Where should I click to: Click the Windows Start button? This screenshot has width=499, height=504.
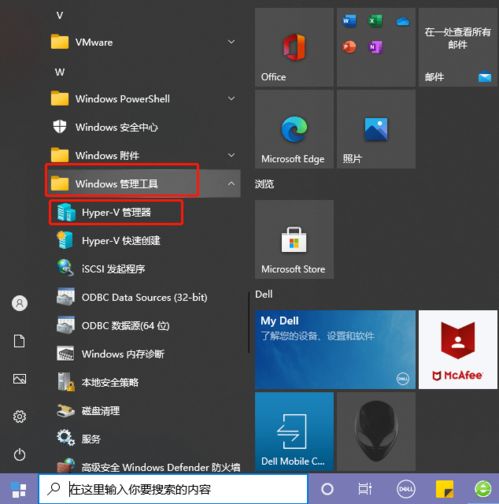19,489
